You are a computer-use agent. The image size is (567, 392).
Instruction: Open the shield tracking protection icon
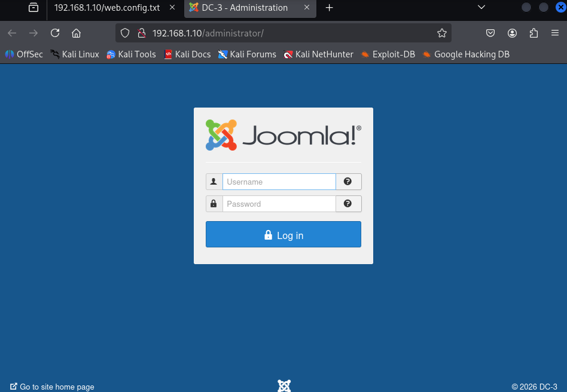125,33
